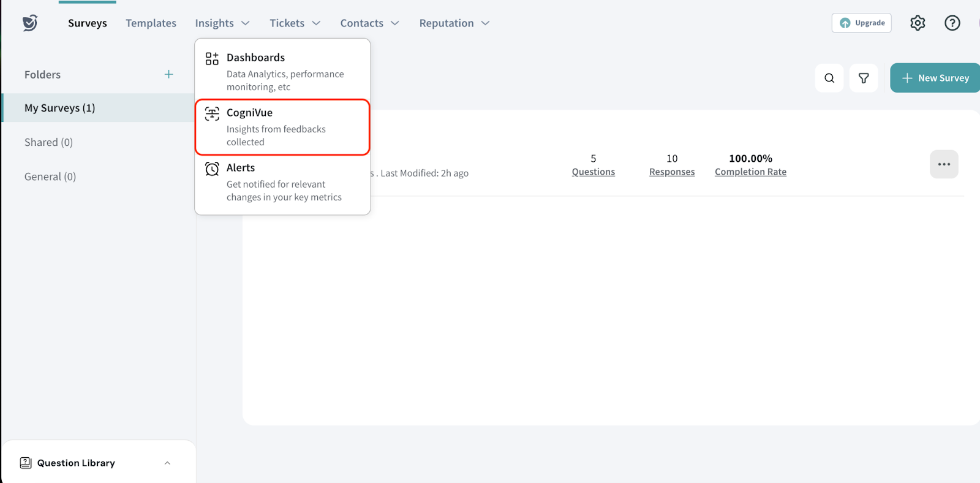Open the filter funnel icon
980x483 pixels.
pyautogui.click(x=864, y=78)
